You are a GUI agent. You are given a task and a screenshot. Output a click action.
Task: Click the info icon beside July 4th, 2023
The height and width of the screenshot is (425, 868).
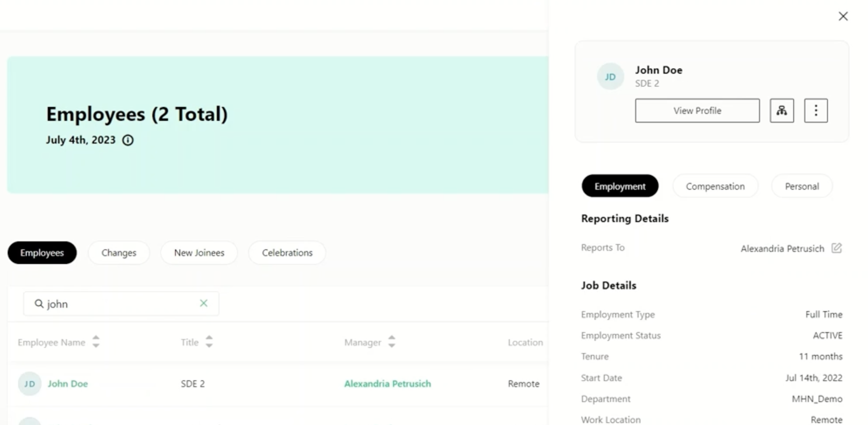128,140
